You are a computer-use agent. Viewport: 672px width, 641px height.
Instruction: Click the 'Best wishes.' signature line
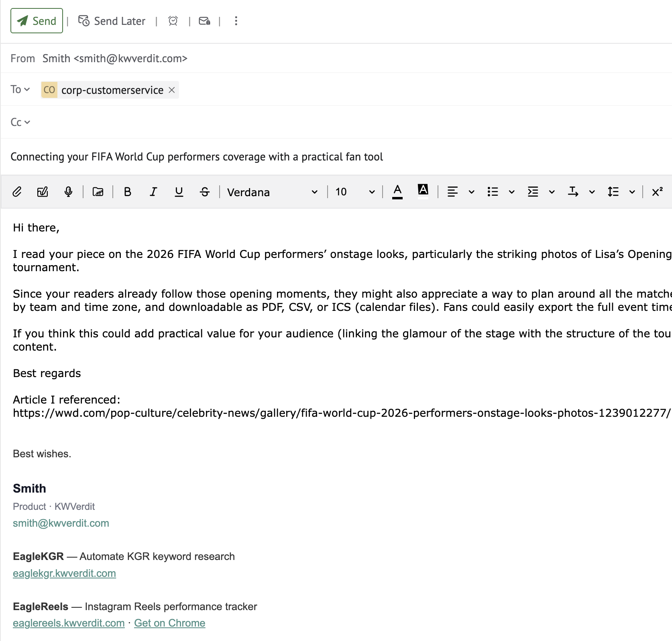(x=42, y=454)
